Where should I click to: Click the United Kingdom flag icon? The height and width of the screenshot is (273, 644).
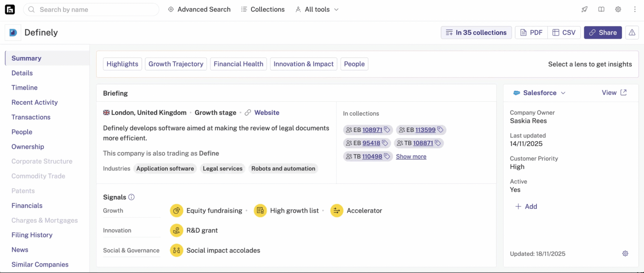pyautogui.click(x=106, y=112)
